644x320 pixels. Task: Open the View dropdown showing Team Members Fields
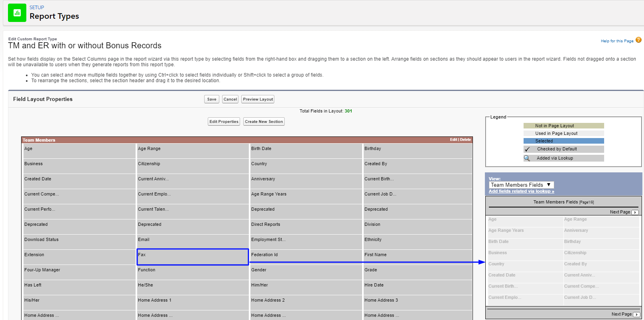tap(521, 185)
